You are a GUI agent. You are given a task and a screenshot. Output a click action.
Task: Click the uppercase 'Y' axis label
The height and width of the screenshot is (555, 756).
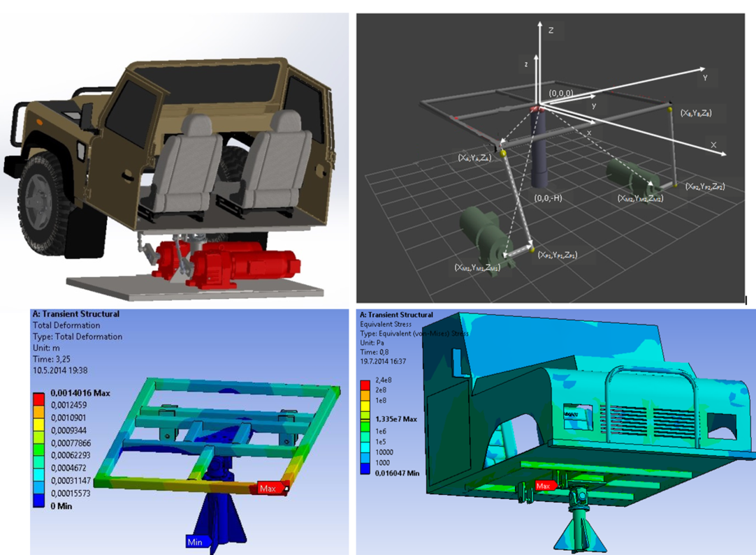point(705,77)
